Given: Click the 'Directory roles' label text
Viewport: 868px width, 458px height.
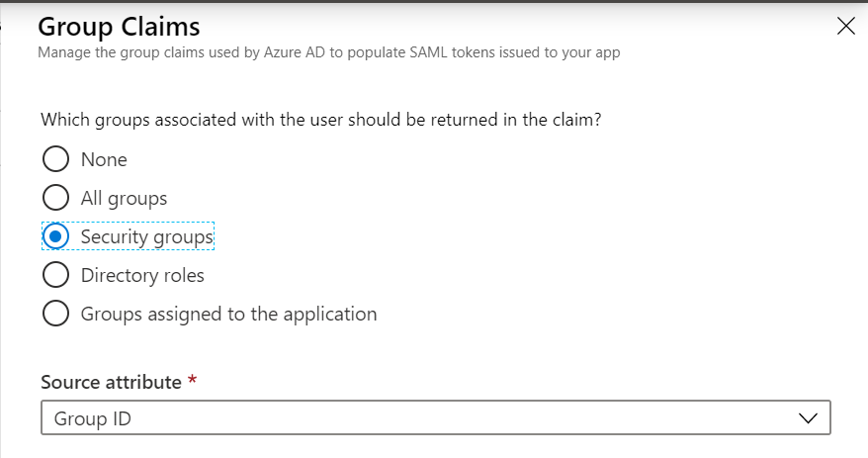Looking at the screenshot, I should tap(142, 275).
